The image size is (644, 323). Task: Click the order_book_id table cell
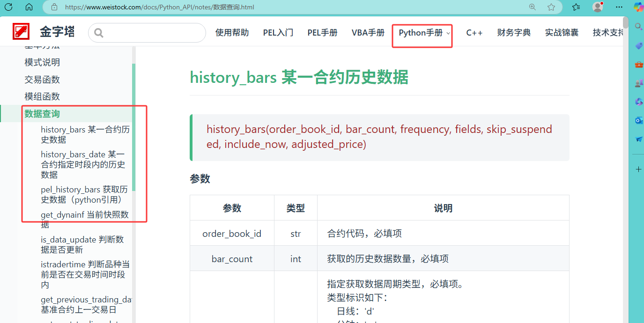coord(232,233)
